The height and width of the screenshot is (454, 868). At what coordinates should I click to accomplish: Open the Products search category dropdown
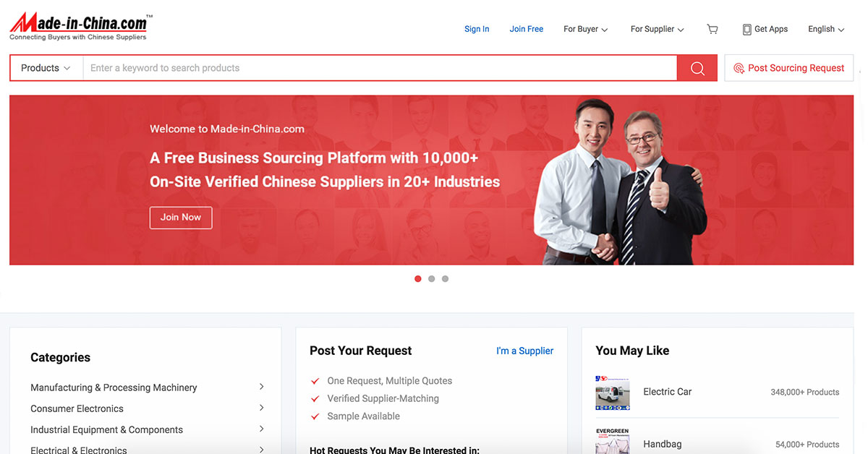(45, 67)
